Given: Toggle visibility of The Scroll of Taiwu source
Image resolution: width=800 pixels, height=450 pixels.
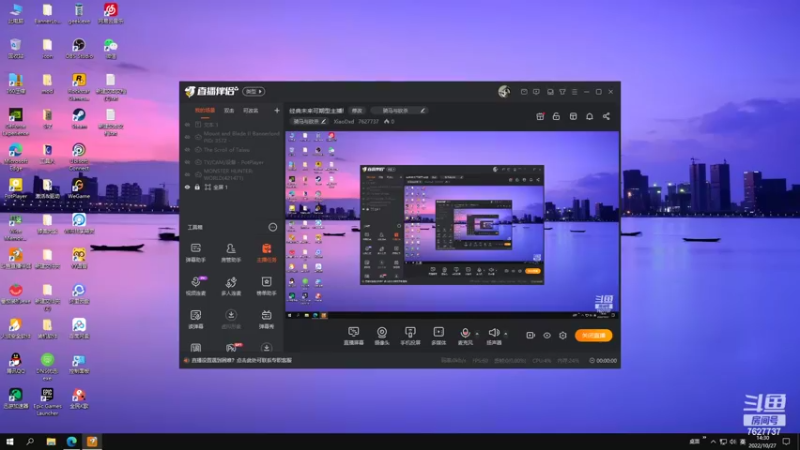Looking at the screenshot, I should (187, 150).
